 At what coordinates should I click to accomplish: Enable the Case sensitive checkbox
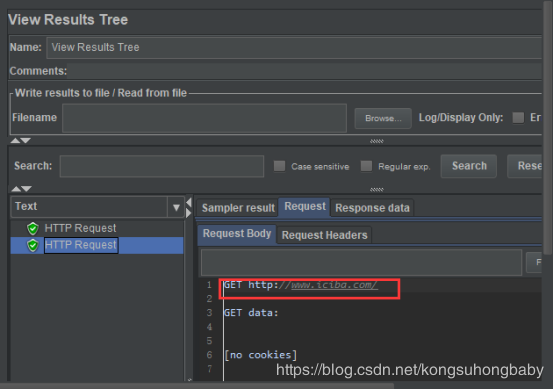[279, 166]
